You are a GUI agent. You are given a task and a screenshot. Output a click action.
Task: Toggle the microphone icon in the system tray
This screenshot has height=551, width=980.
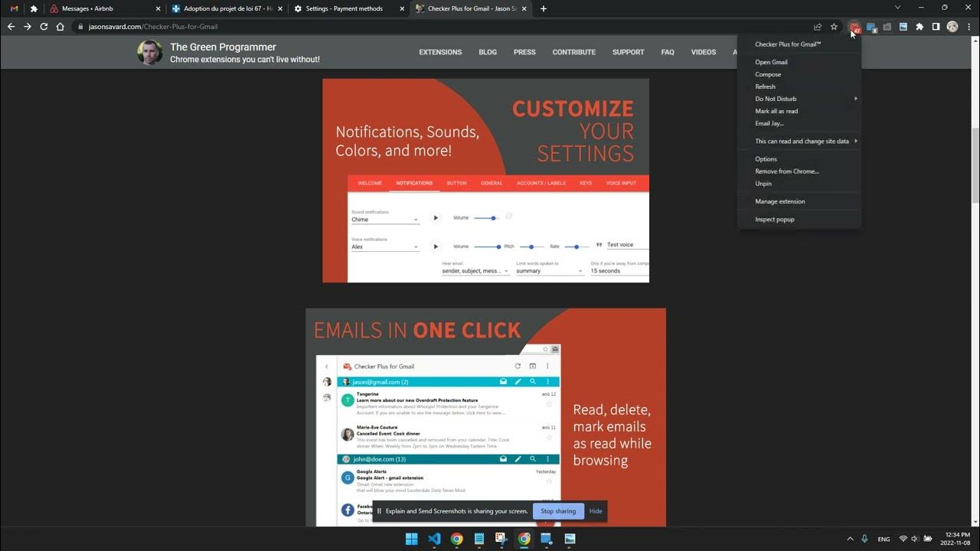[x=864, y=539]
